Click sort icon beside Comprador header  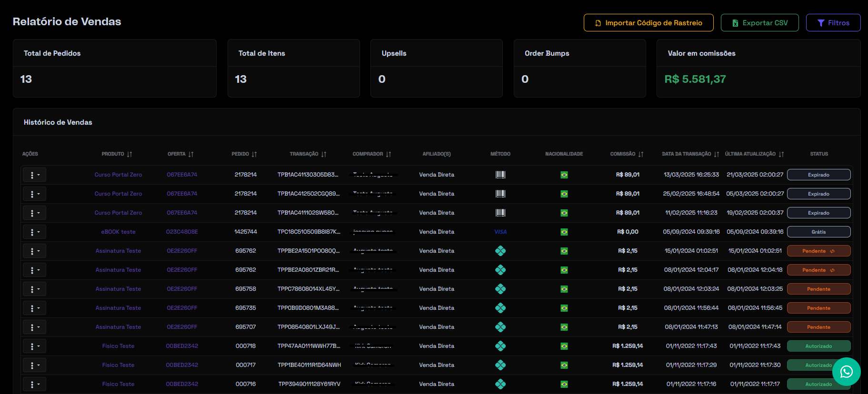coord(389,154)
